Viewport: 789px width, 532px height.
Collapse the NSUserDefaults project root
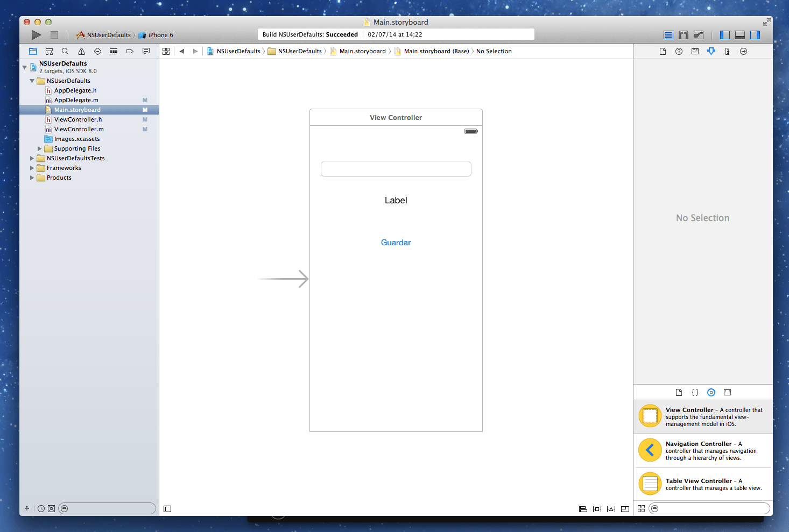(x=24, y=67)
